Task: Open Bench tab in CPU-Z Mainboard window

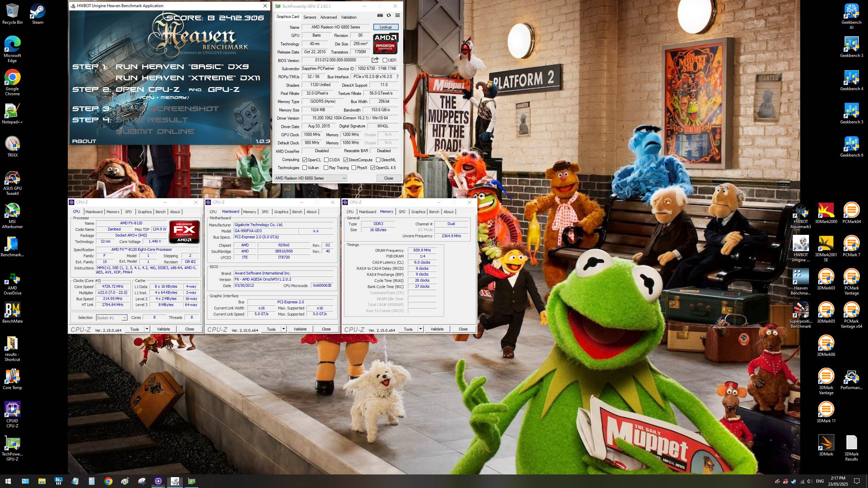Action: point(297,212)
